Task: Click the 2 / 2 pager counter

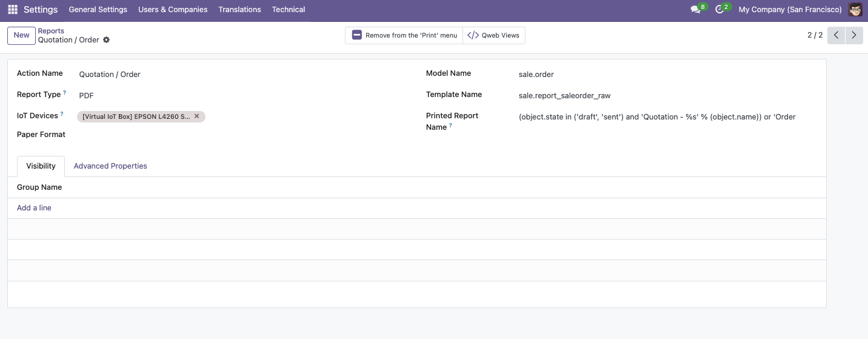Action: (x=815, y=35)
